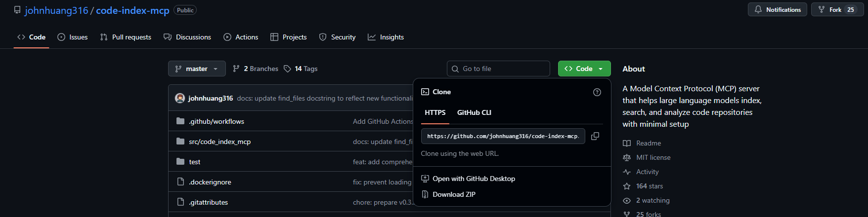Select the GitHub CLI clone tab
The image size is (868, 217).
coord(474,112)
